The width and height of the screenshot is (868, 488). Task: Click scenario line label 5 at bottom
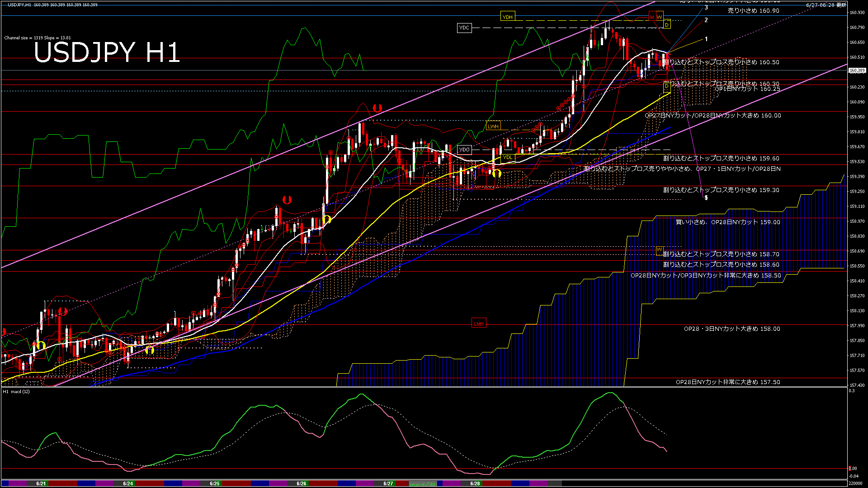706,197
